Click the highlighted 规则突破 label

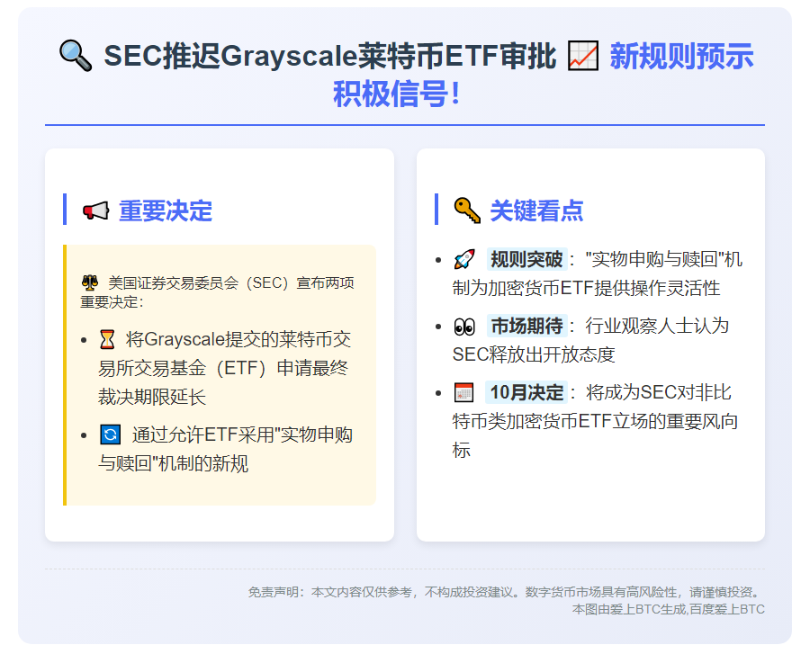[526, 259]
